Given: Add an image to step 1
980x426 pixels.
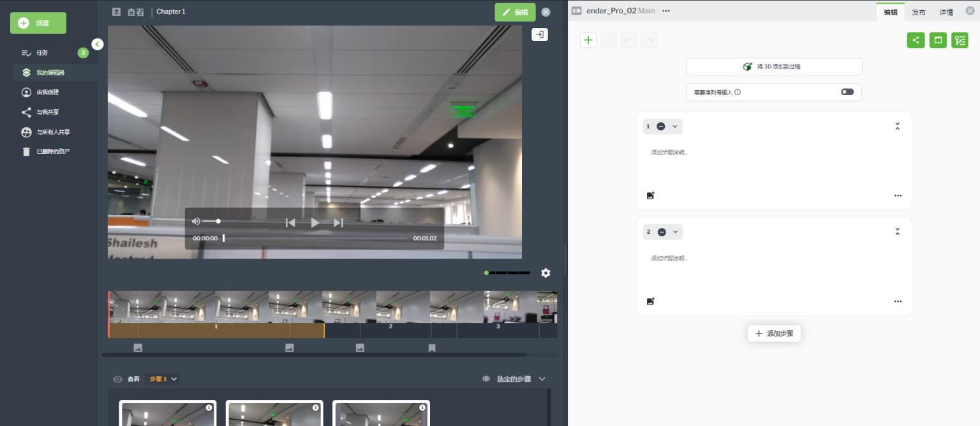Looking at the screenshot, I should click(651, 195).
